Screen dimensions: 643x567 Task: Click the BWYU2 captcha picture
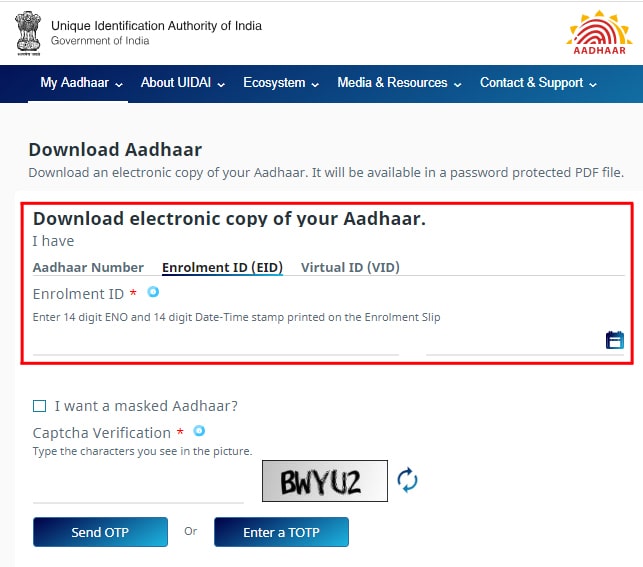tap(325, 481)
